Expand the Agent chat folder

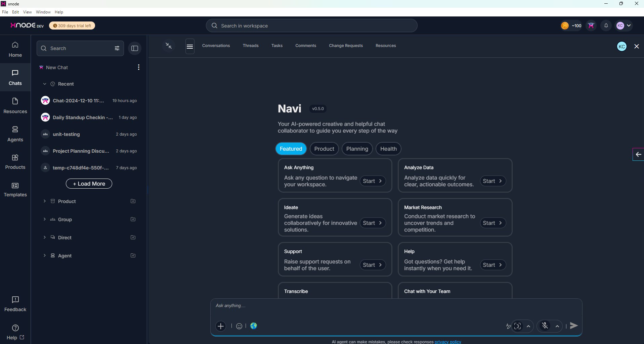(x=44, y=255)
